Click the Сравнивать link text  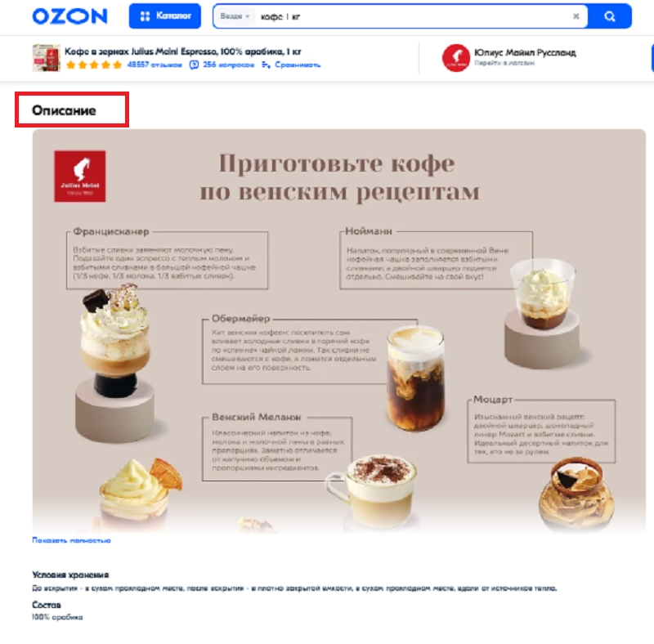click(298, 65)
